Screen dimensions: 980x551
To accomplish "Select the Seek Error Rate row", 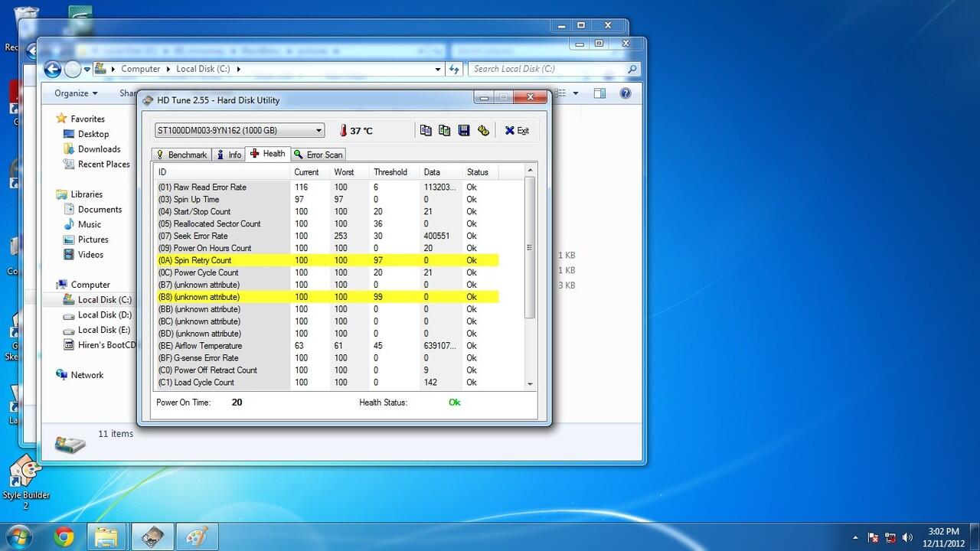I will tap(327, 236).
